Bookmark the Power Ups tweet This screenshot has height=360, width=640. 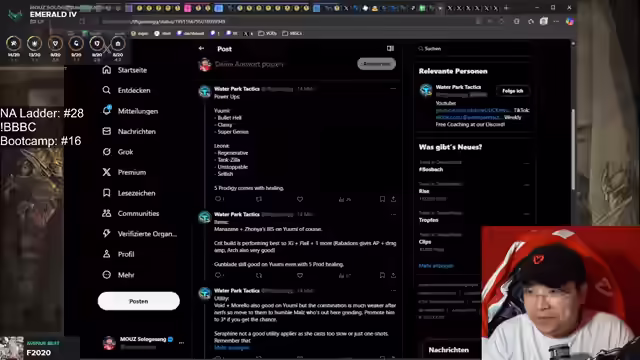tap(382, 199)
